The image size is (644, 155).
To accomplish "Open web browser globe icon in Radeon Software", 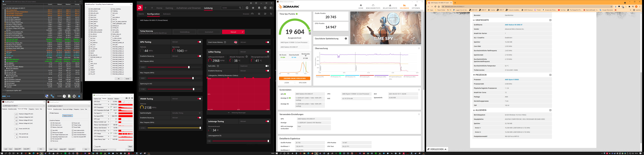I will click(x=247, y=8).
